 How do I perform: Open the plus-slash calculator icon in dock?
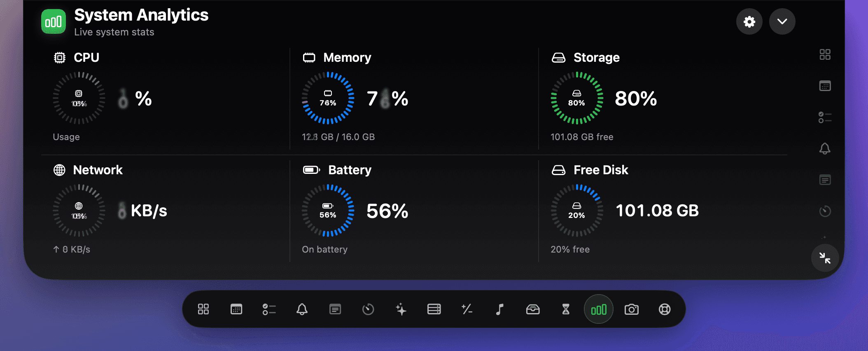tap(467, 309)
